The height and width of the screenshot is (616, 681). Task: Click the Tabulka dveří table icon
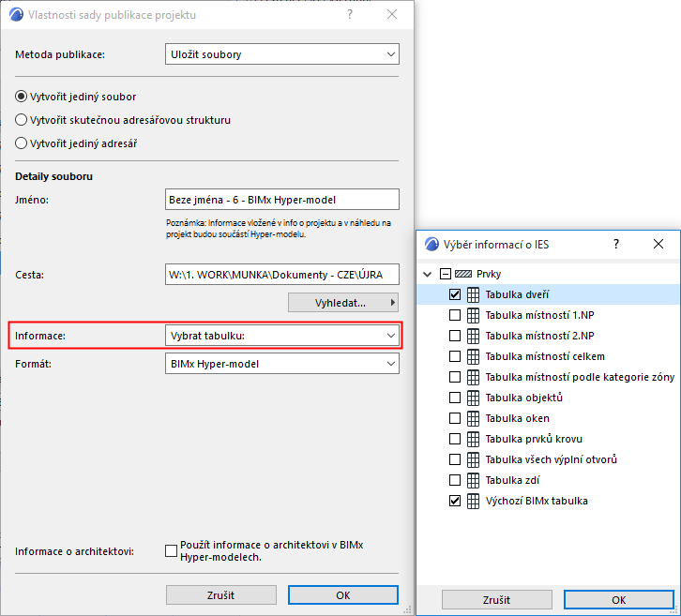(473, 294)
